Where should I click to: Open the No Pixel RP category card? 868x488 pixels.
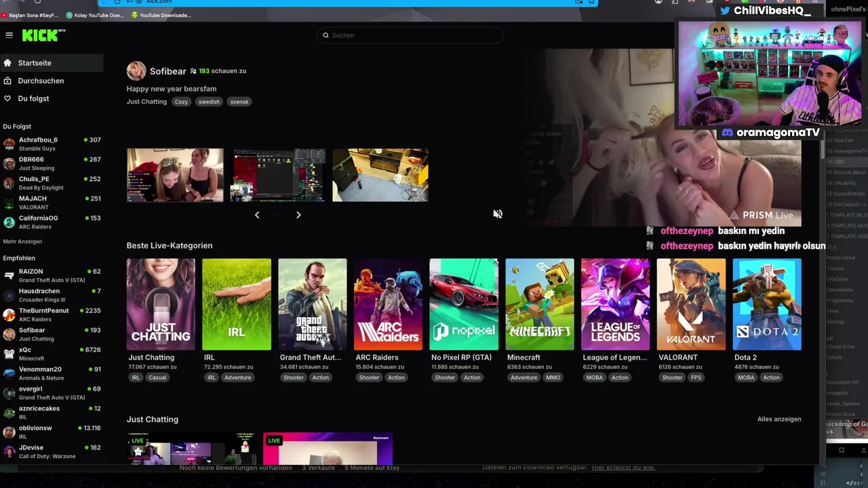coord(464,304)
